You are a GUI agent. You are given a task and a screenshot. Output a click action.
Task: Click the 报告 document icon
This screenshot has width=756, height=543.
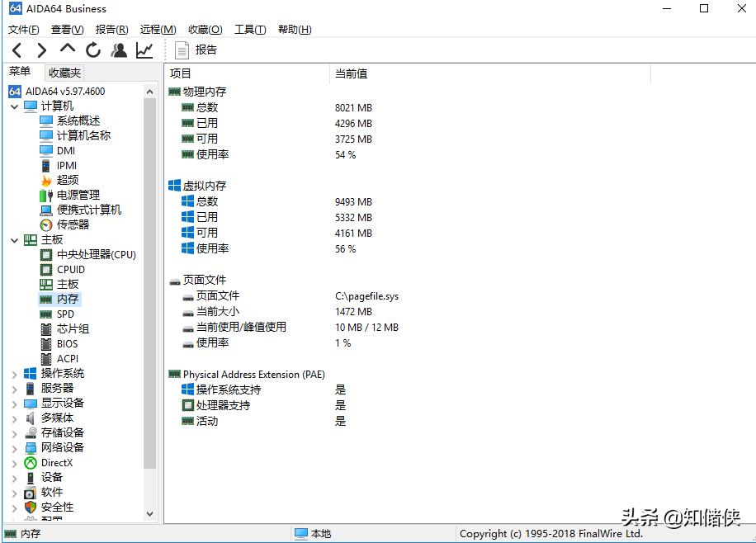pos(180,50)
